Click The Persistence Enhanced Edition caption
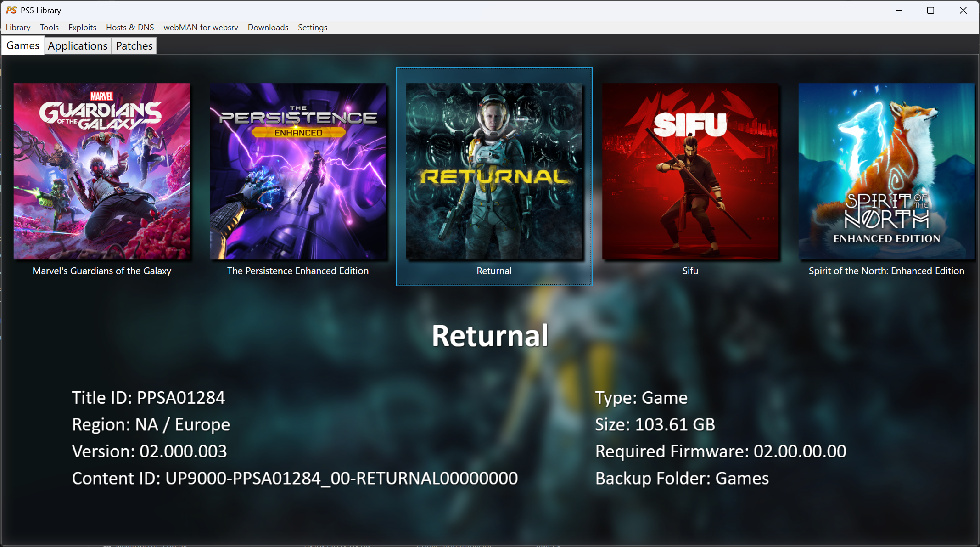The image size is (980, 547). [298, 271]
